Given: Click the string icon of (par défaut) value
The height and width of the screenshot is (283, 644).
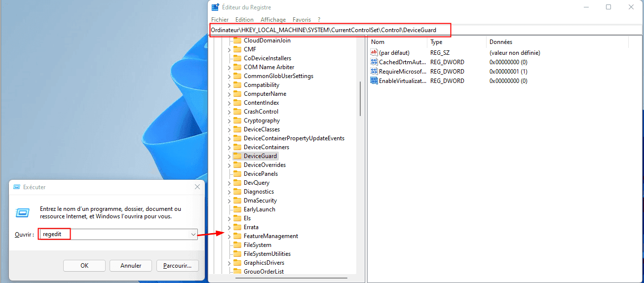Looking at the screenshot, I should click(374, 52).
